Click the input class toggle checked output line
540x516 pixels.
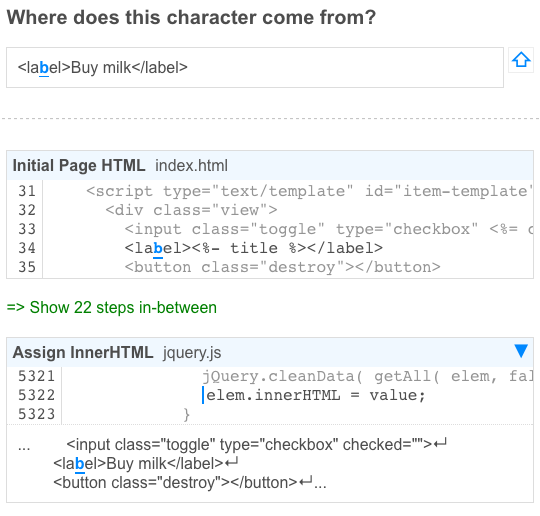point(257,444)
